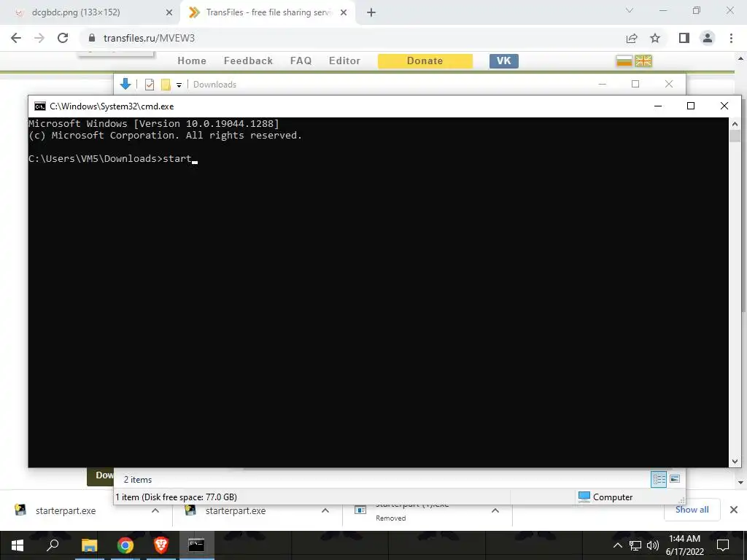This screenshot has height=560, width=747.
Task: Click the site lock icon in address bar
Action: click(x=92, y=38)
